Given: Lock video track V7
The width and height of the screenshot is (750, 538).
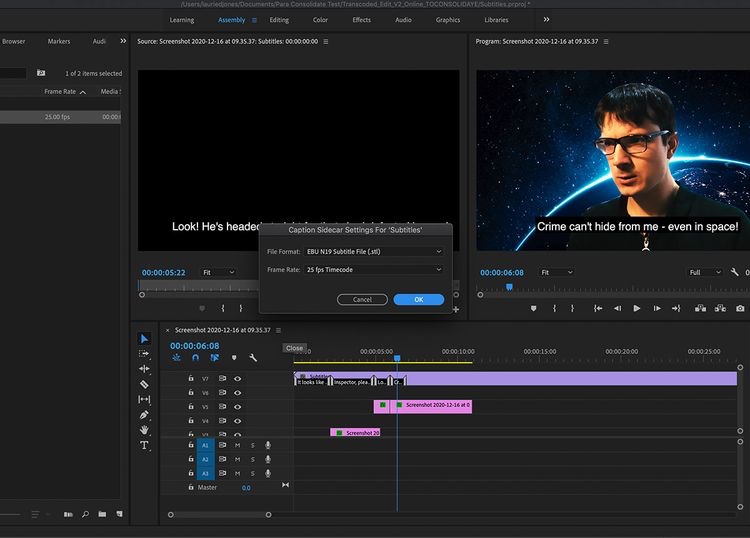Looking at the screenshot, I should click(x=191, y=378).
